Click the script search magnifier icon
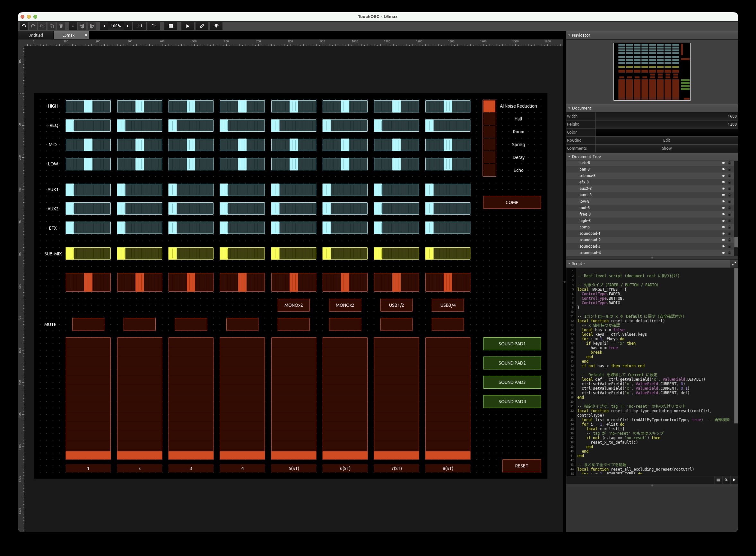Image resolution: width=756 pixels, height=556 pixels. pos(726,480)
